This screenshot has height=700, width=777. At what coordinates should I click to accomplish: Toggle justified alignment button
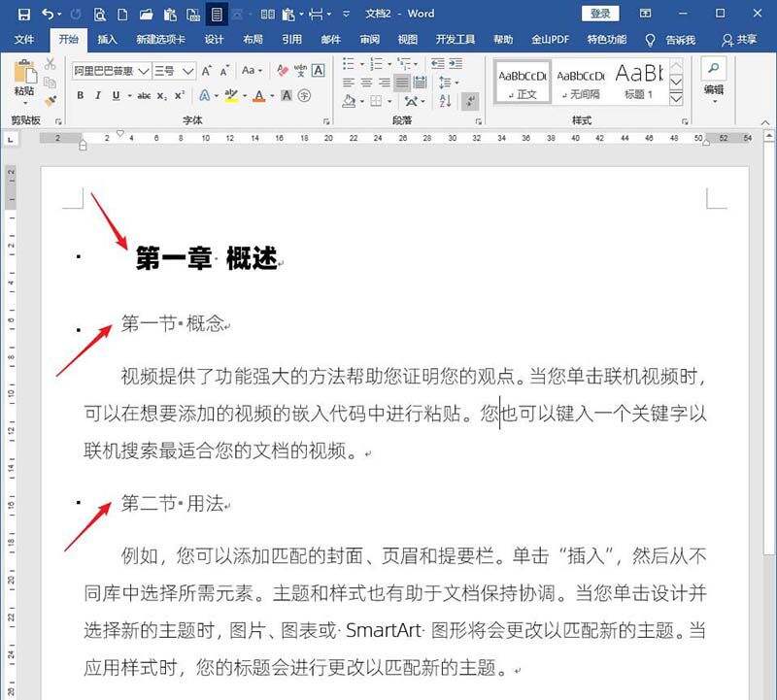click(402, 83)
